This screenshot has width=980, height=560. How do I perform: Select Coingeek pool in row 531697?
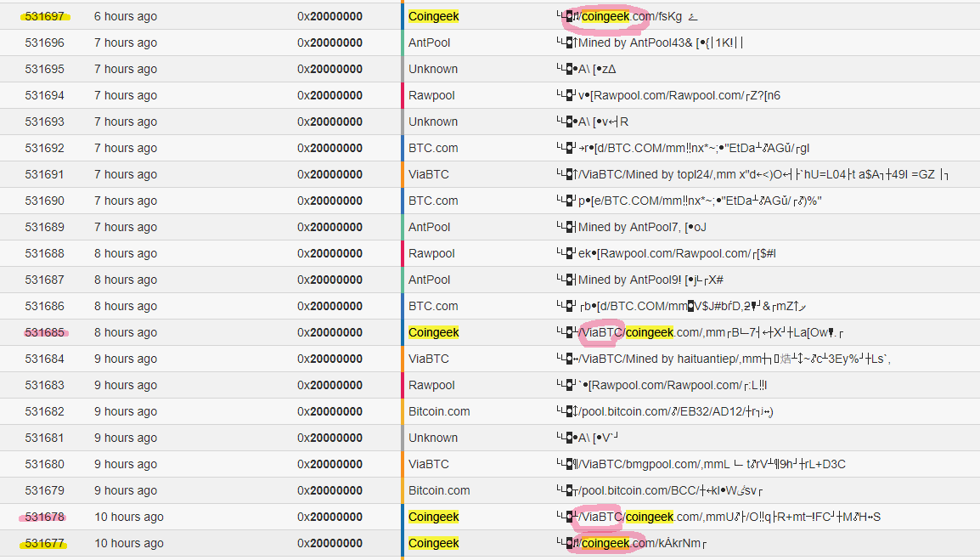pyautogui.click(x=434, y=16)
